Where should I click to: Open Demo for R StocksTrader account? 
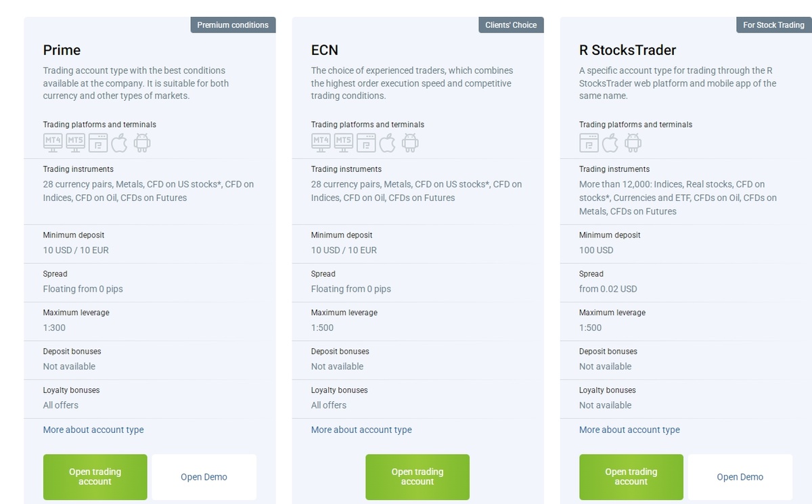(x=740, y=477)
